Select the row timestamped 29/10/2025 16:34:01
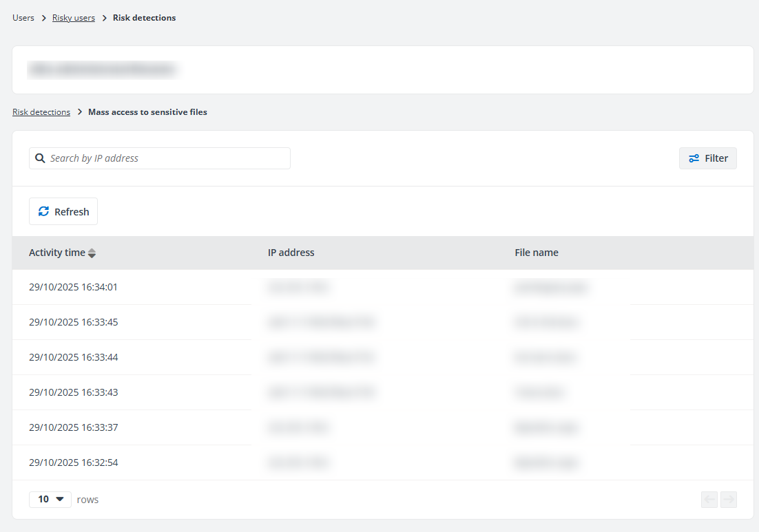This screenshot has height=532, width=759. coord(73,287)
